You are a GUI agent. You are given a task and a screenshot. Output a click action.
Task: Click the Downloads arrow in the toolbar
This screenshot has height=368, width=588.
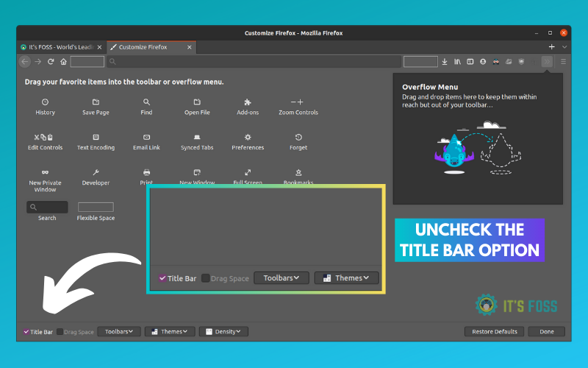tap(445, 62)
